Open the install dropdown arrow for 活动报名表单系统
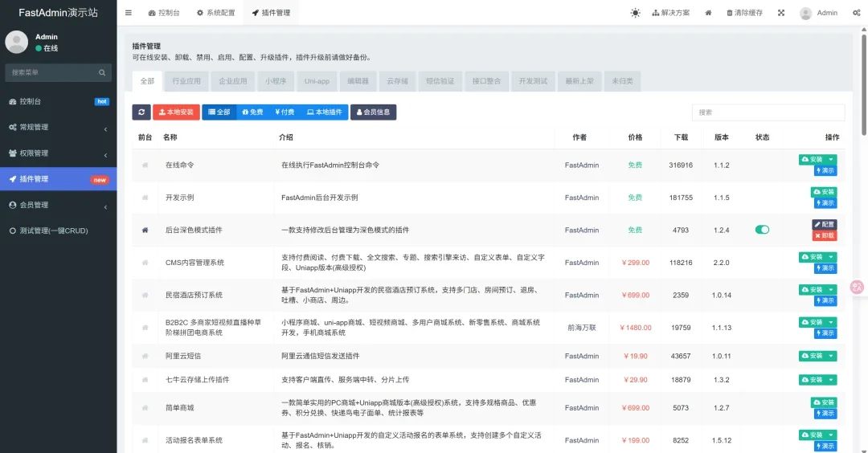Image resolution: width=868 pixels, height=453 pixels. point(831,435)
